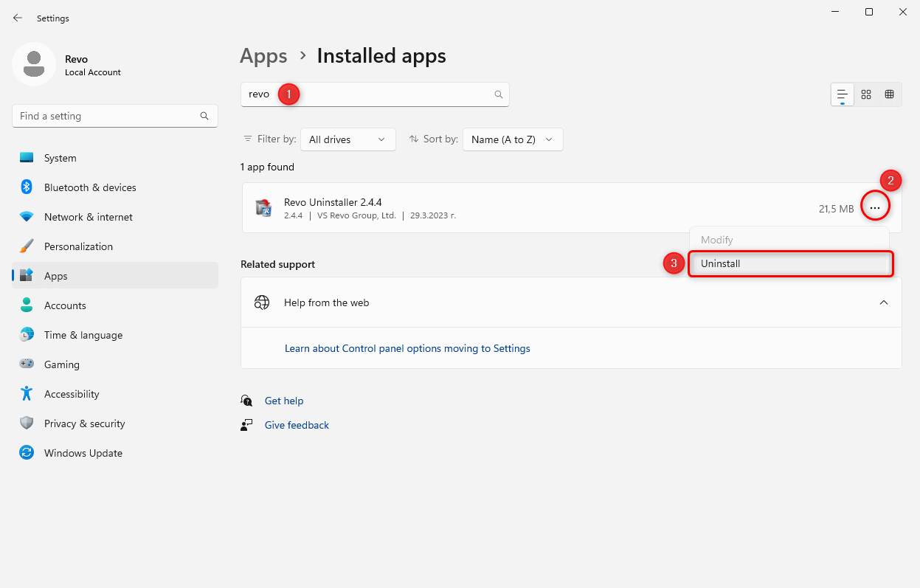
Task: Switch to grid view layout
Action: click(x=866, y=94)
